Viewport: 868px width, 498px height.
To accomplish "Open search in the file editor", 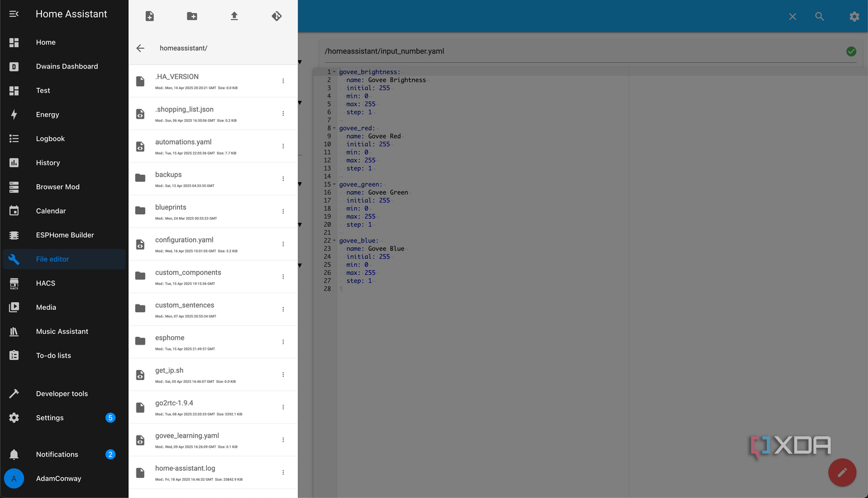I will coord(820,17).
